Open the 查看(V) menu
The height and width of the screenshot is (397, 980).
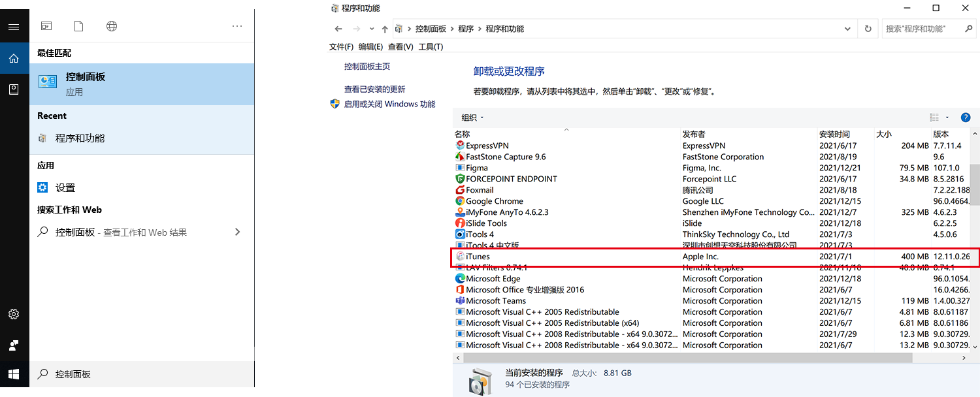400,46
